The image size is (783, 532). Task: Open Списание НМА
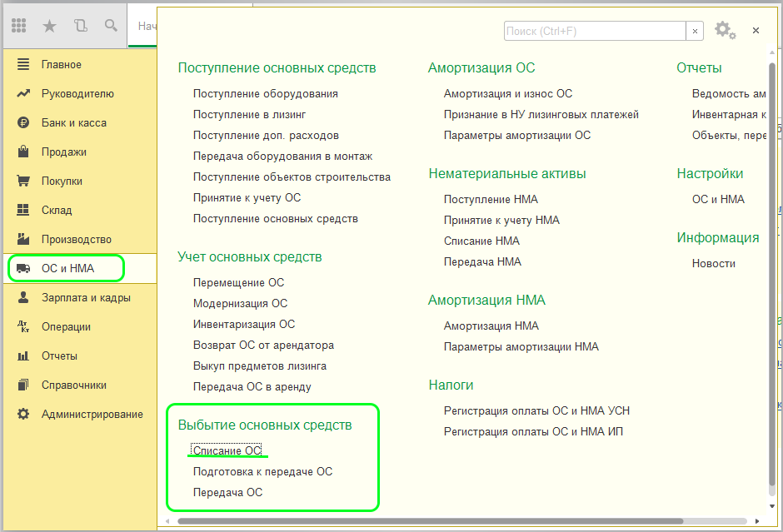pyautogui.click(x=482, y=241)
